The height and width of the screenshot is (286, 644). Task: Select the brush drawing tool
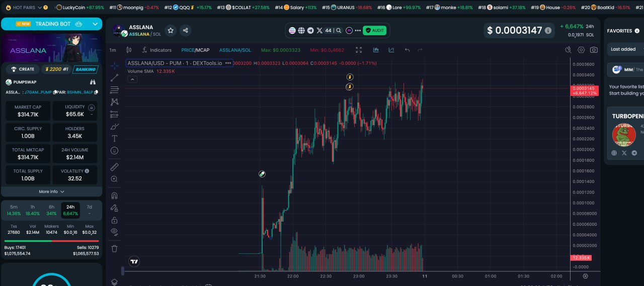(x=114, y=126)
